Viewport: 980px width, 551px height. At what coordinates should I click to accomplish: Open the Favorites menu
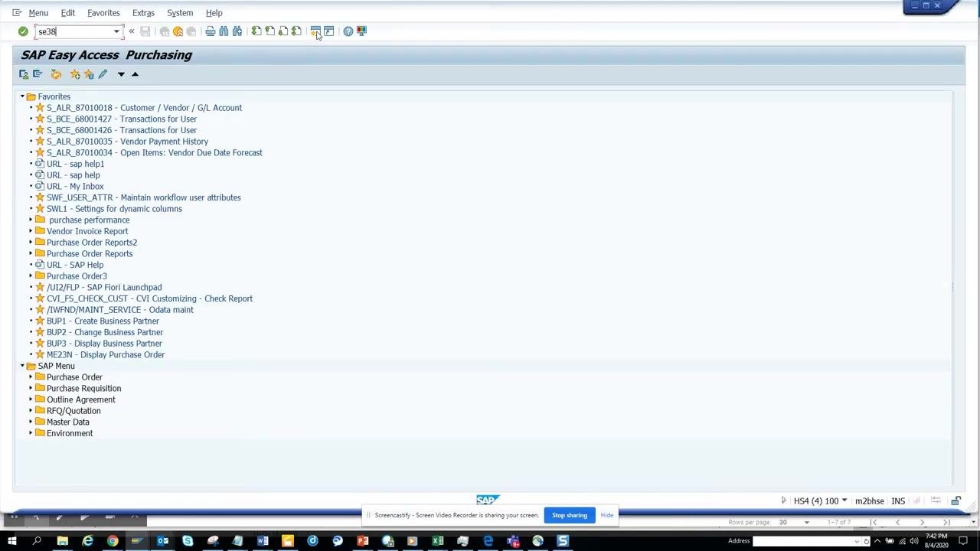coord(103,13)
